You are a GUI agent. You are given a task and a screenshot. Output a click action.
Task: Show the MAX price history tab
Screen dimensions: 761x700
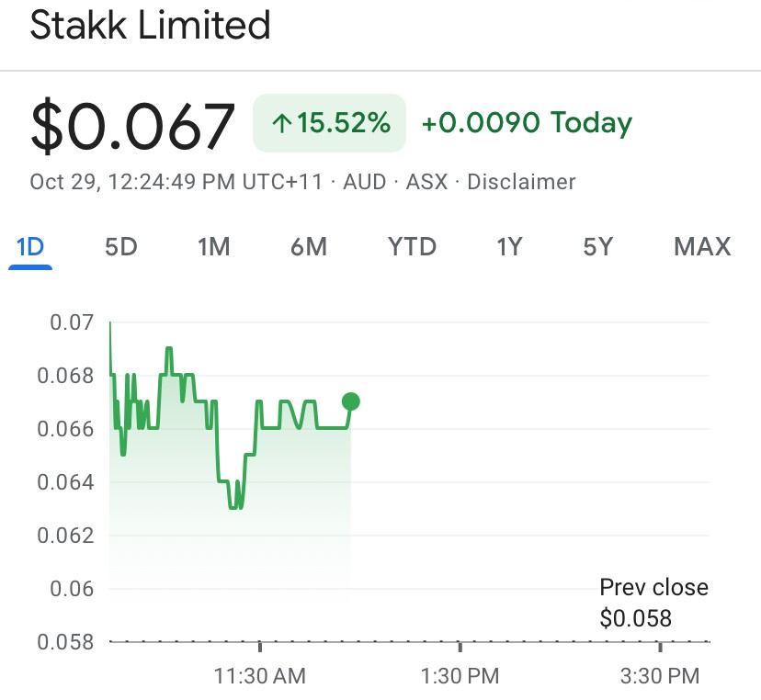pyautogui.click(x=702, y=247)
